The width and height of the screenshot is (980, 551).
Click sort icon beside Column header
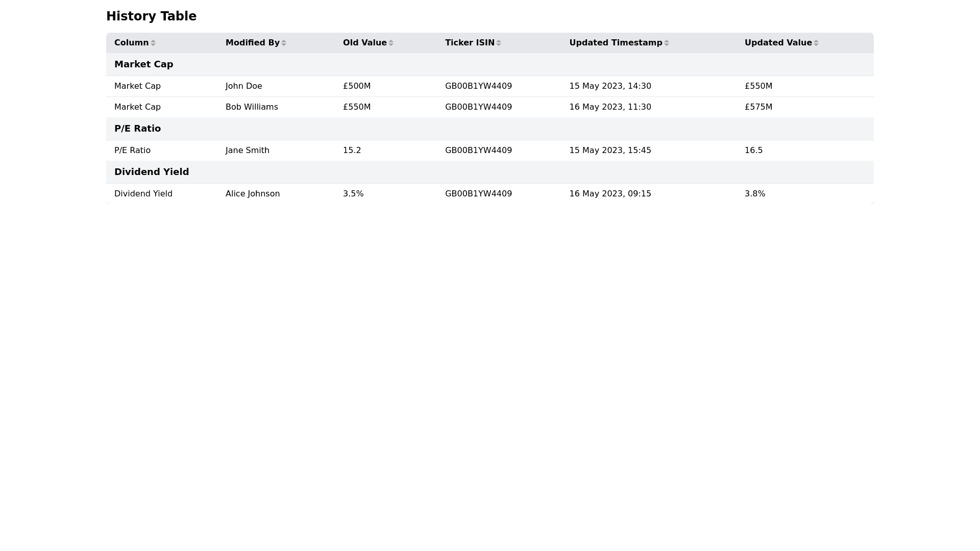pos(153,43)
